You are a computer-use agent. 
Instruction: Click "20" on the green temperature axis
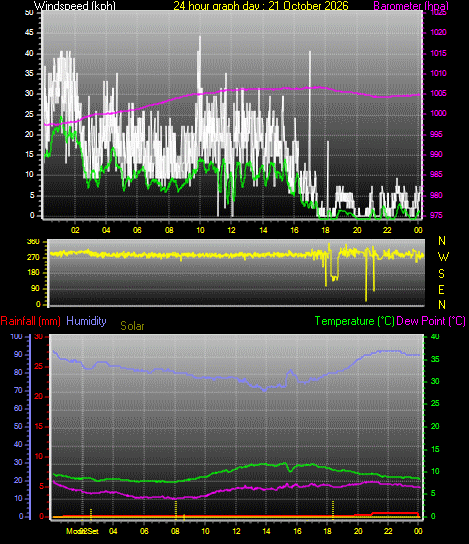(435, 426)
